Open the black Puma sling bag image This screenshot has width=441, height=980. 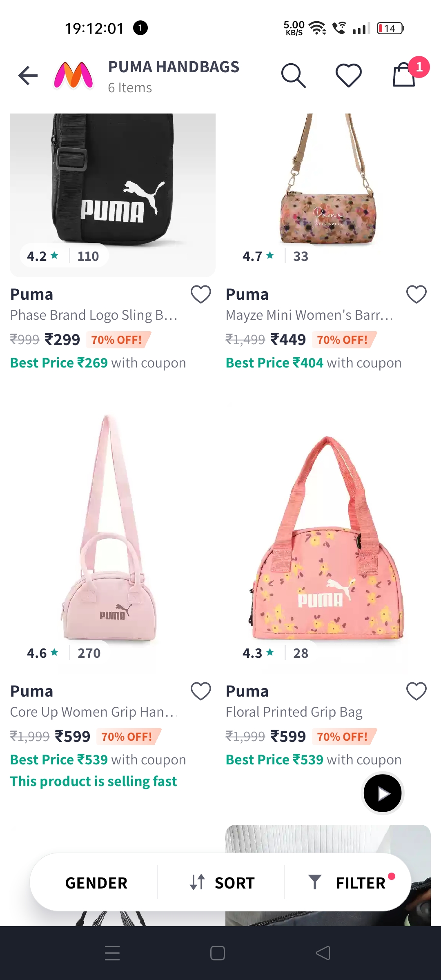(113, 195)
